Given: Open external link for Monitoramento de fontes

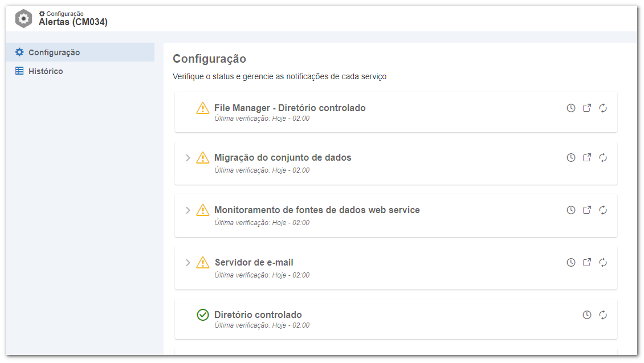Looking at the screenshot, I should click(587, 210).
